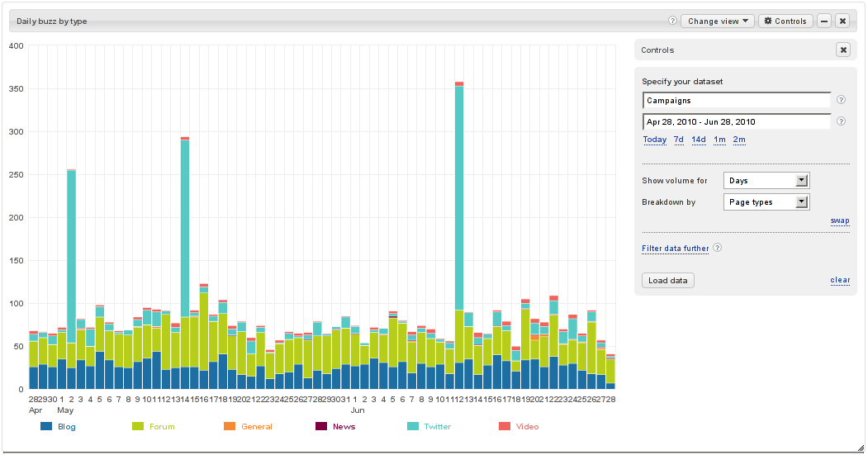Click the tall Twitter bar on May 2
Image resolution: width=868 pixels, height=455 pixels.
point(71,257)
